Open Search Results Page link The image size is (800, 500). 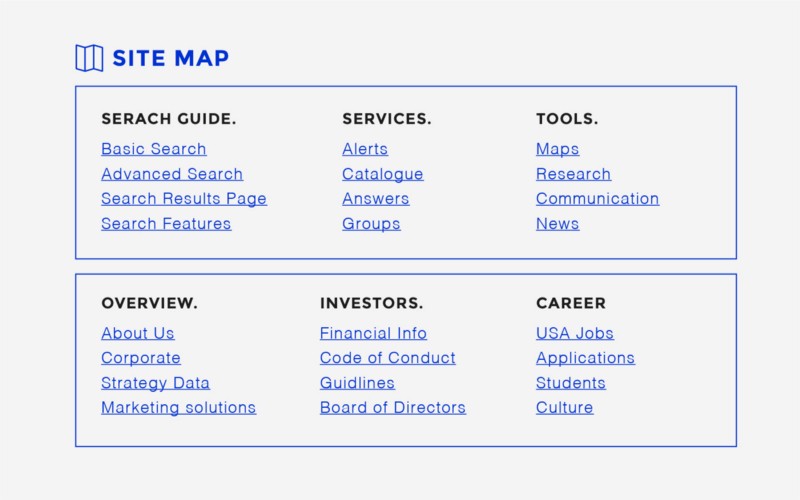tap(184, 199)
